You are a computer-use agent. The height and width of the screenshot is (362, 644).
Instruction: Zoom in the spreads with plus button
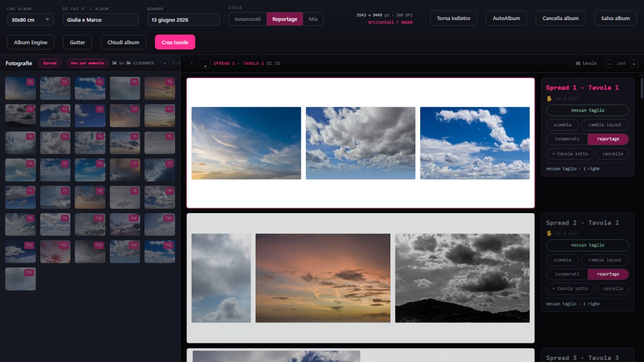tap(634, 64)
